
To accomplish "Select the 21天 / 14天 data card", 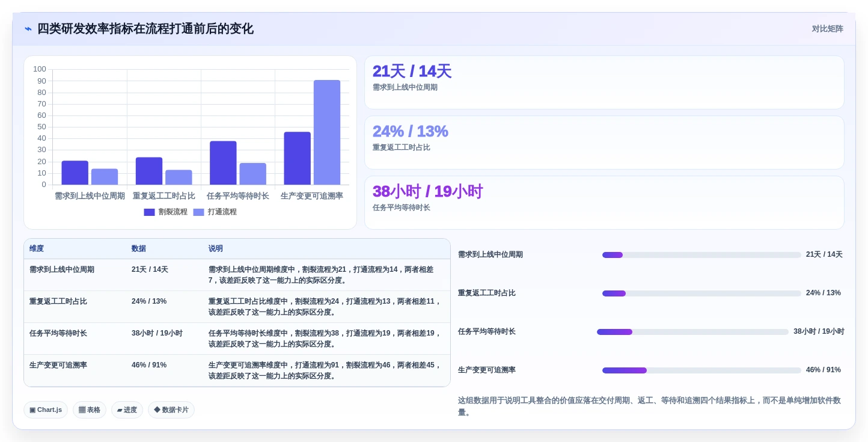I will point(604,82).
